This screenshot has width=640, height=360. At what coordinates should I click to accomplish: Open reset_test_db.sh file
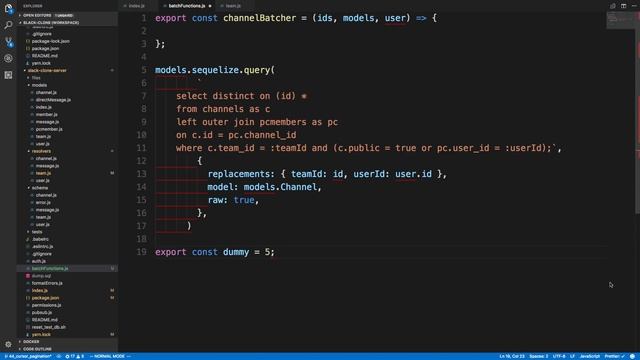(x=49, y=327)
